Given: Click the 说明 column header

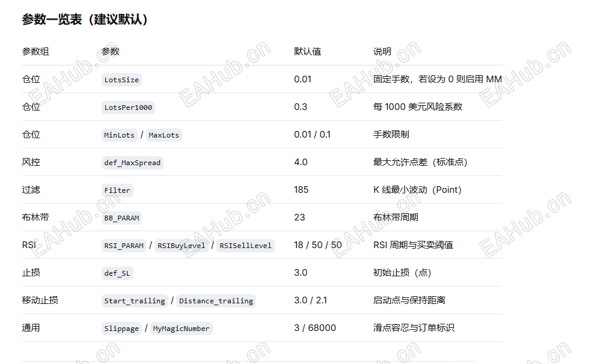Looking at the screenshot, I should coord(382,51).
